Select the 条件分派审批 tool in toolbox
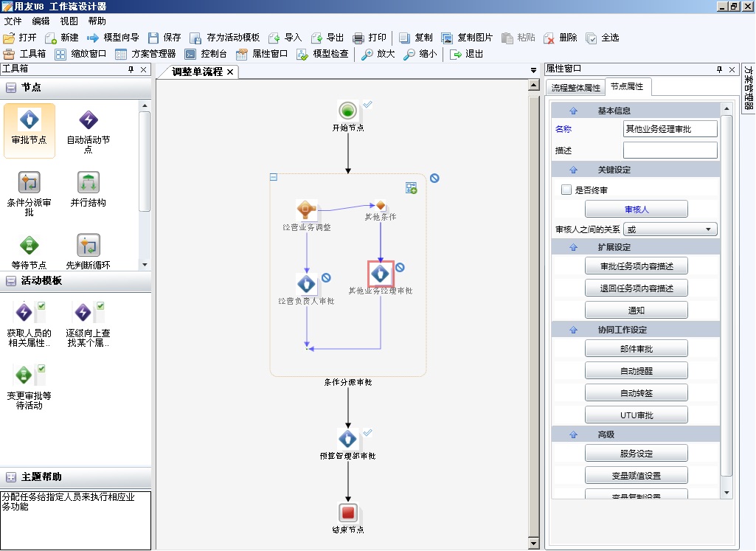 (x=30, y=193)
